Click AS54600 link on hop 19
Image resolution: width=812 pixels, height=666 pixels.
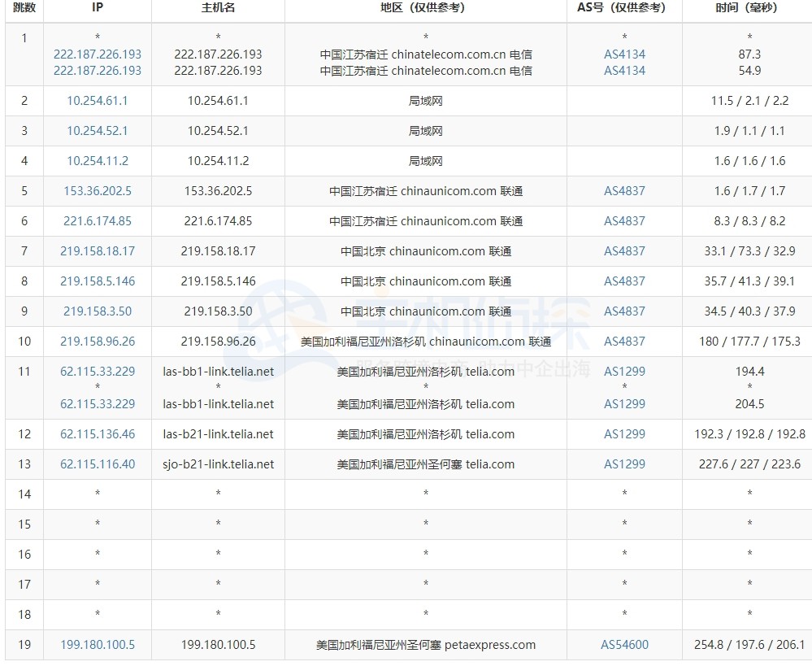(624, 645)
